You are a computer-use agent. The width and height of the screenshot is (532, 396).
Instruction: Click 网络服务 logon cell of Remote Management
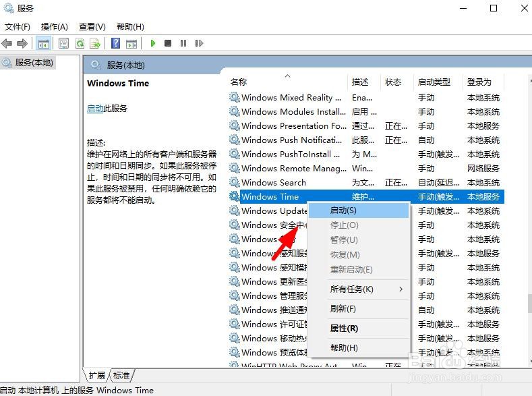click(x=483, y=168)
